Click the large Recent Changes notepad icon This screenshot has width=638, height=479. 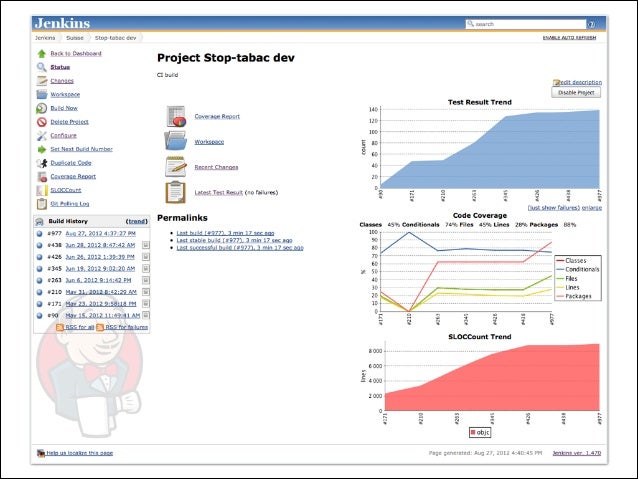tap(176, 167)
